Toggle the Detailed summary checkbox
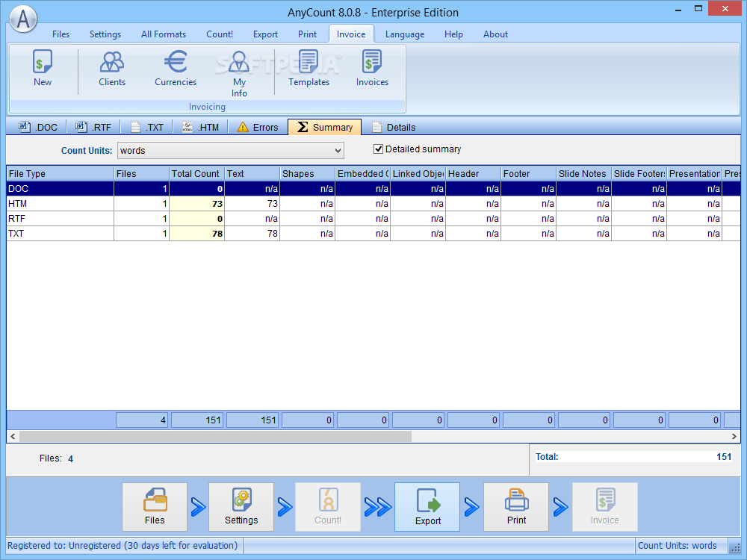 click(378, 149)
